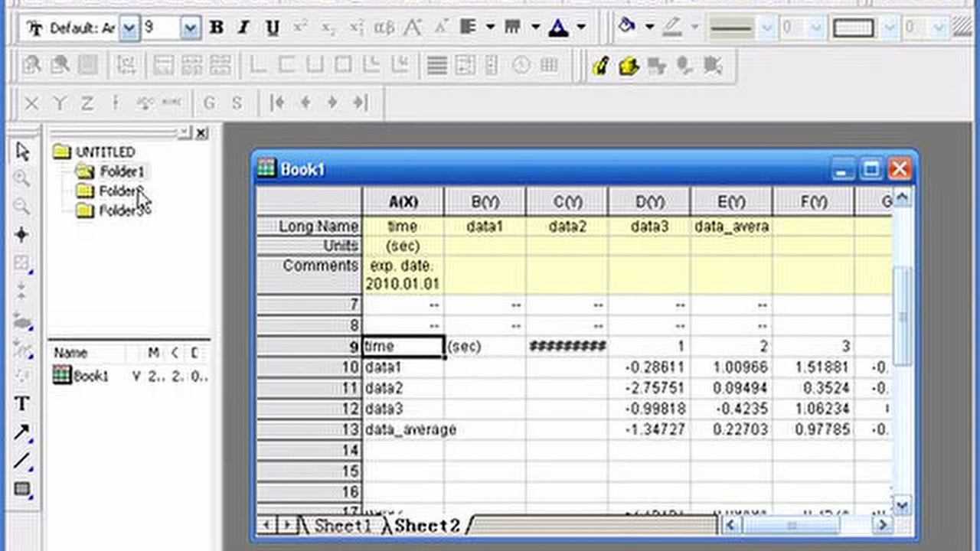Image resolution: width=980 pixels, height=551 pixels.
Task: Toggle underline text formatting
Action: (x=272, y=28)
